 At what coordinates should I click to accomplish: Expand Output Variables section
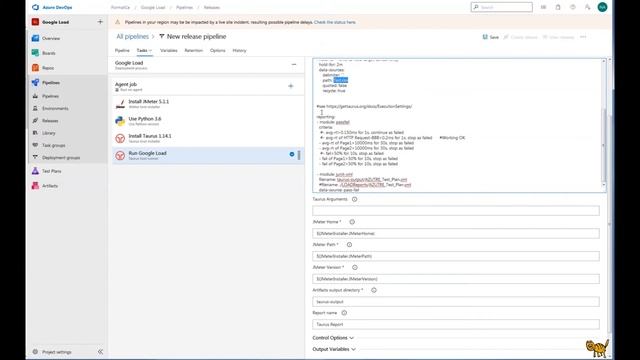[x=334, y=349]
